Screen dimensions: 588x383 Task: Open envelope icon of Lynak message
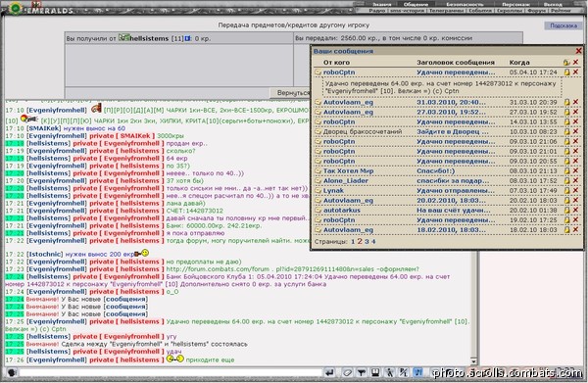pos(318,190)
